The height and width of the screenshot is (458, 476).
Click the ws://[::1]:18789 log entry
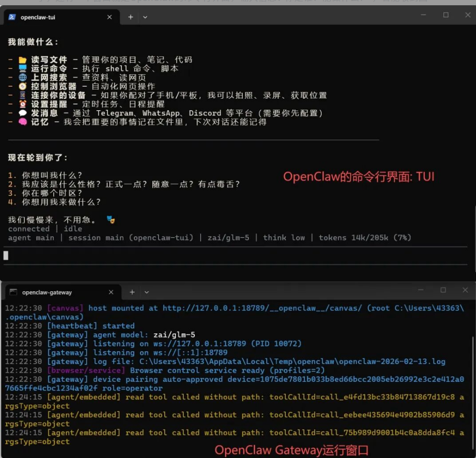point(190,352)
